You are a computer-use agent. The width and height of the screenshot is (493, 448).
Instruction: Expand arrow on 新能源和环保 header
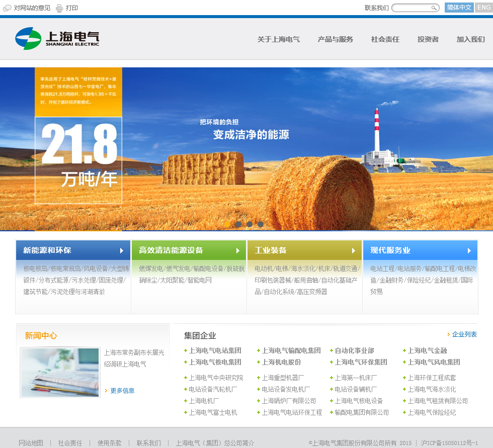coord(122,250)
